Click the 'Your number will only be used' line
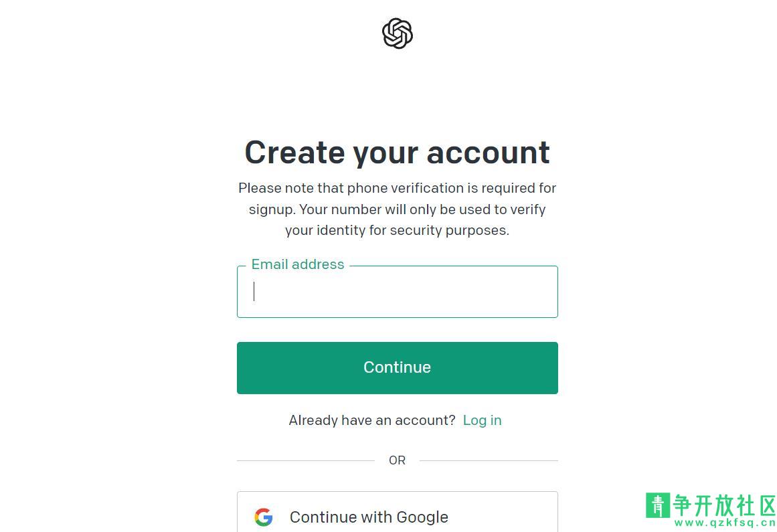This screenshot has height=532, width=777. coord(398,209)
